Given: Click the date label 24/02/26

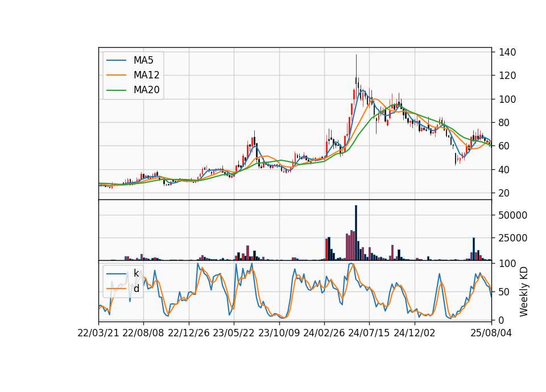Looking at the screenshot, I should click(324, 333).
